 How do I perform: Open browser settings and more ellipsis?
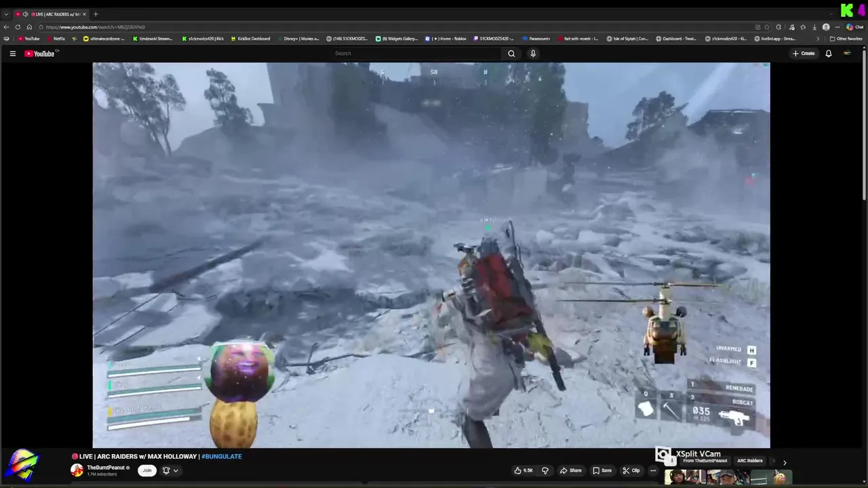click(837, 27)
